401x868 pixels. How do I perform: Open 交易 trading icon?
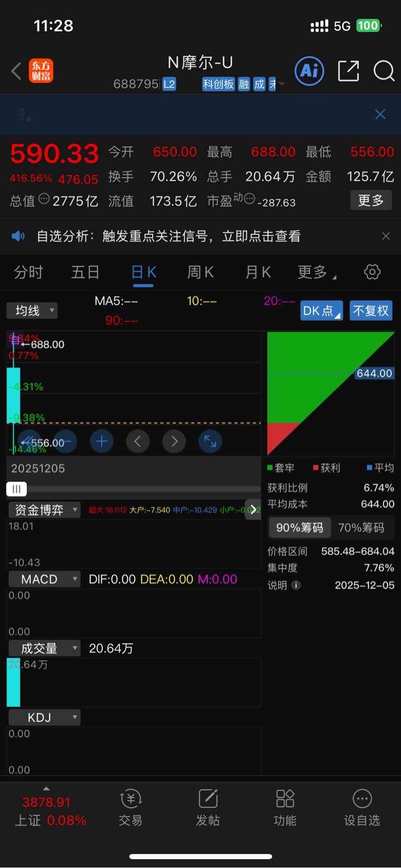click(131, 807)
